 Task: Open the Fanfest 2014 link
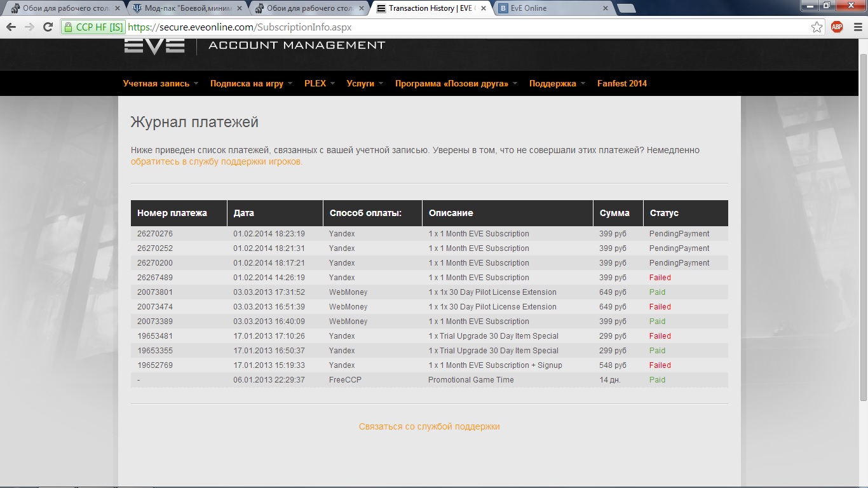tap(622, 83)
